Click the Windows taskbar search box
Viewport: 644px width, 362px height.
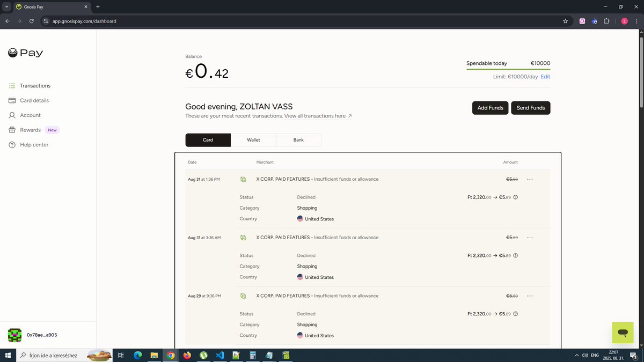pos(64,355)
